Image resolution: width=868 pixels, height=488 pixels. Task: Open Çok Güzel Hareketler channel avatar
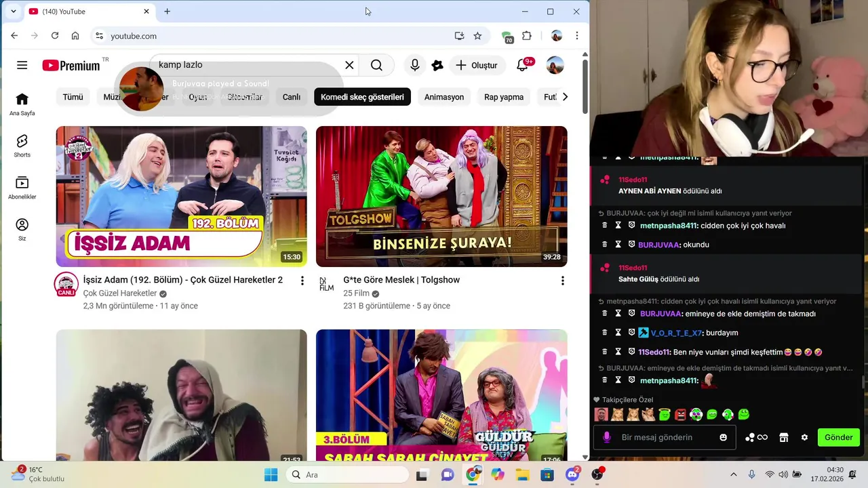pyautogui.click(x=66, y=285)
